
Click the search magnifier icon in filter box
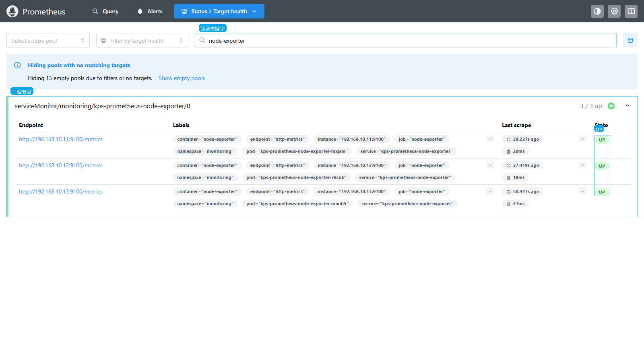pyautogui.click(x=202, y=40)
